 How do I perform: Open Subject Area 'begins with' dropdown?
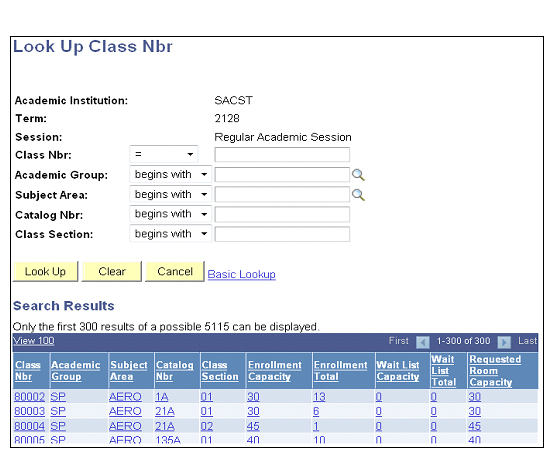tap(170, 194)
